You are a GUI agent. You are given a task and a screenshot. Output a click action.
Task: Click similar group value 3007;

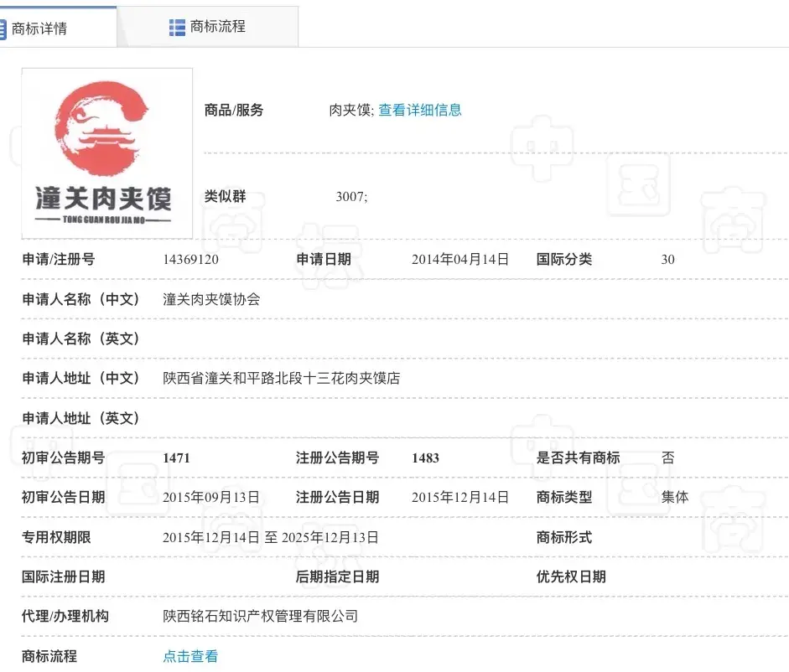[x=351, y=197]
